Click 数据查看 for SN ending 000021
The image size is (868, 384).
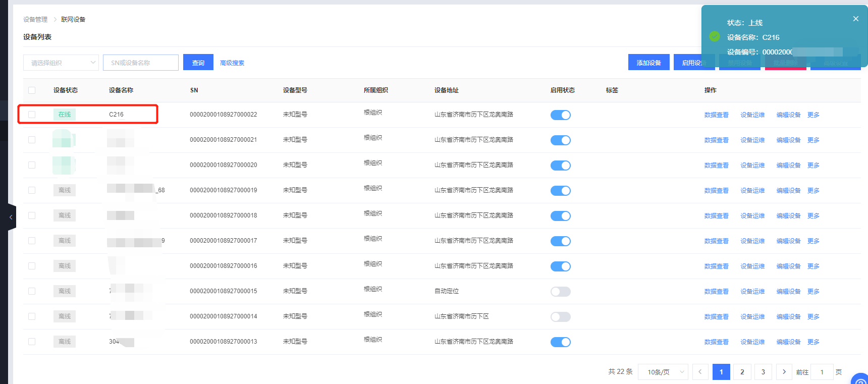point(716,140)
